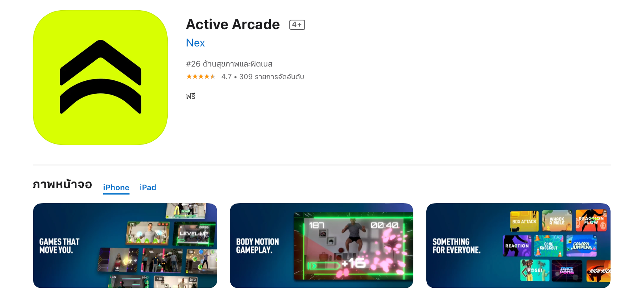Click the star rating icons
The width and height of the screenshot is (644, 304).
(x=201, y=76)
